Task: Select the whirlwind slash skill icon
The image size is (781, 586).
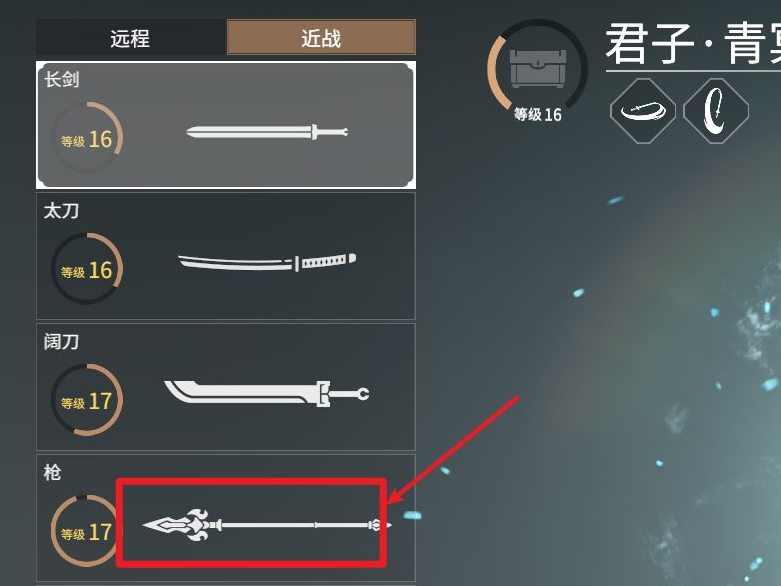Action: point(643,111)
